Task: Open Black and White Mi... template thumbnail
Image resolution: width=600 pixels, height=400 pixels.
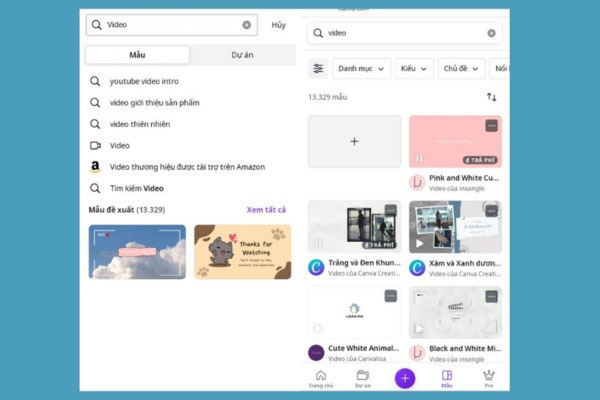Action: 455,312
